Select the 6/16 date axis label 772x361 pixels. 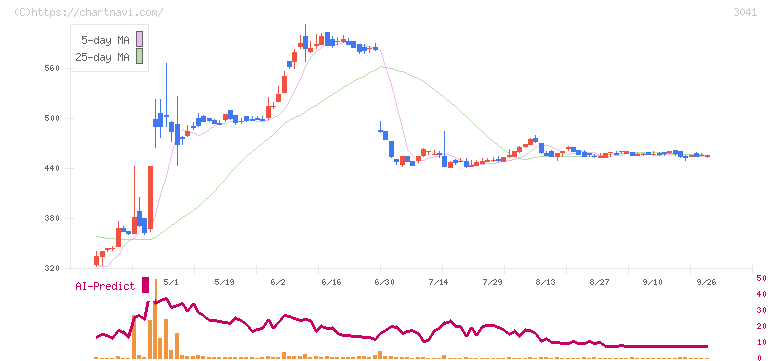click(331, 283)
